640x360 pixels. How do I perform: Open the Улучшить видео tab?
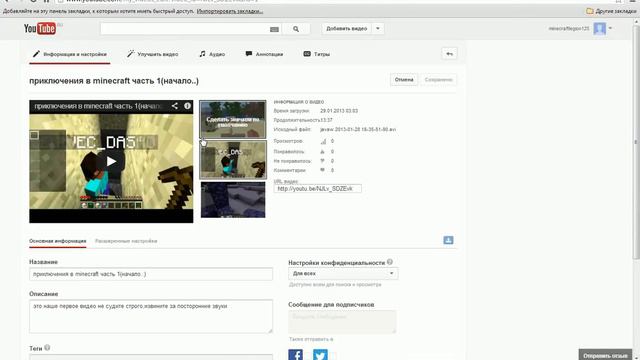[x=153, y=54]
